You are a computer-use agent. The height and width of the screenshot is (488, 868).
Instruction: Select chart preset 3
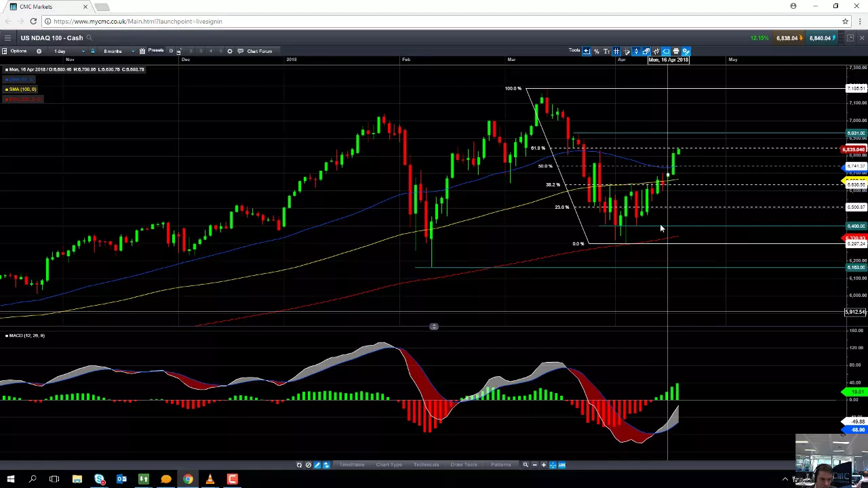200,52
